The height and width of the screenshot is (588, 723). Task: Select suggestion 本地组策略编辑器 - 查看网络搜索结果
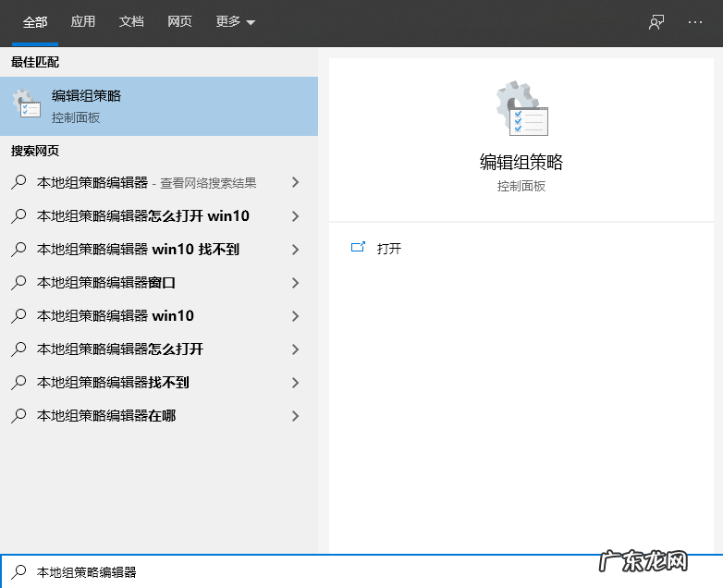tap(159, 183)
